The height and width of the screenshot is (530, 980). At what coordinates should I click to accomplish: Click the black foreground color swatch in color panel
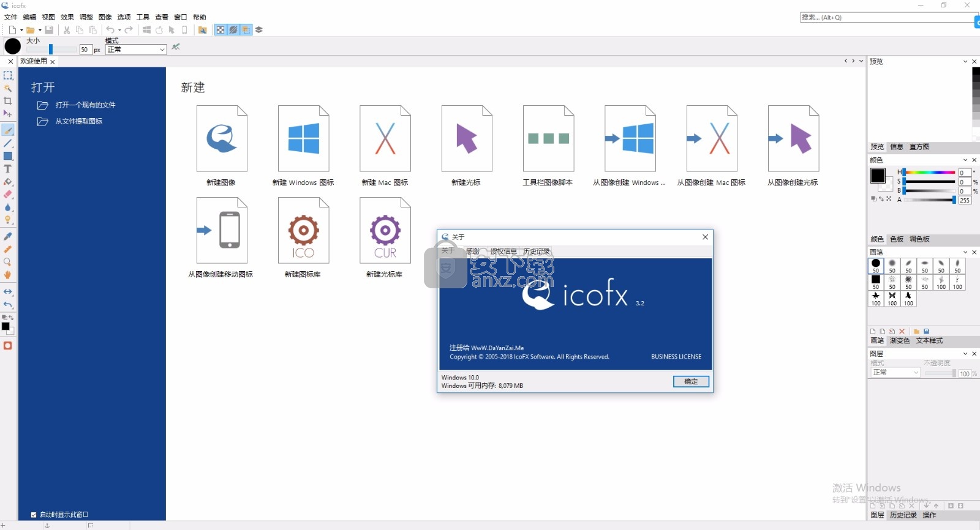[x=877, y=175]
